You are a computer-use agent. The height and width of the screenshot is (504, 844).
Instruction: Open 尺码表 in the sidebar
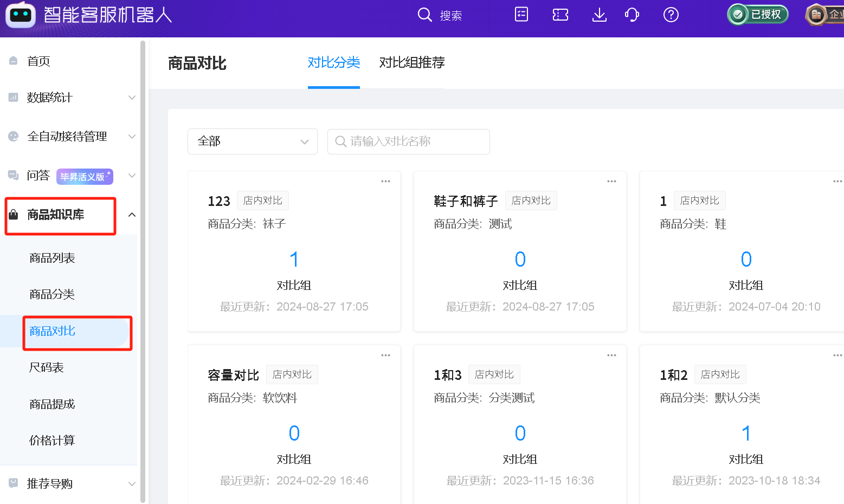click(47, 367)
